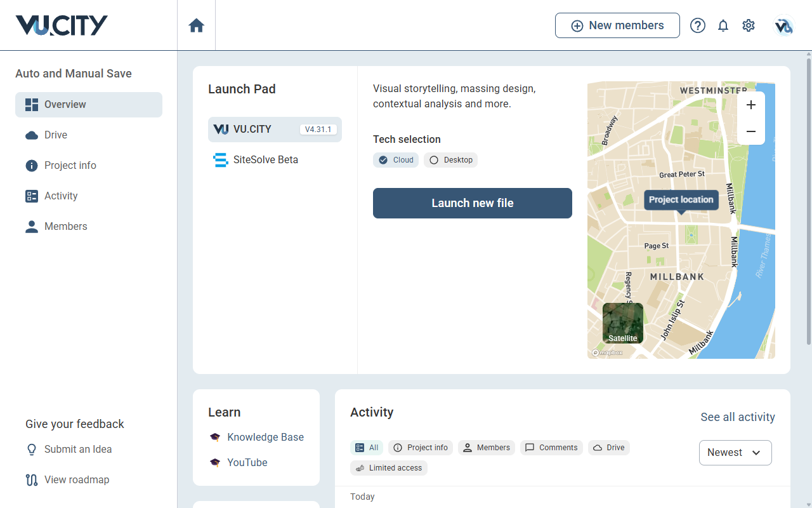
Task: Click the Launch Pad heading
Action: click(x=242, y=89)
